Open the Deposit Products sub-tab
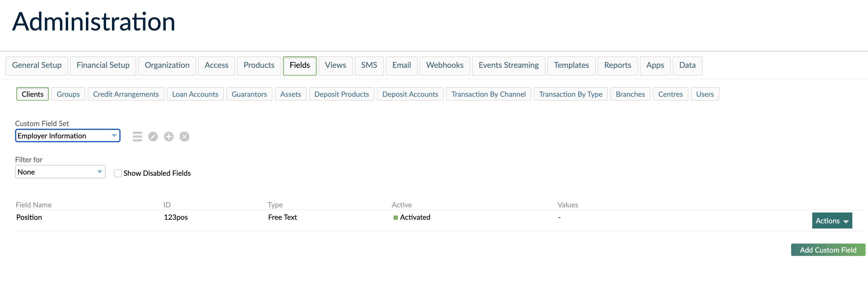Screen dimensions: 868x293 click(341, 94)
